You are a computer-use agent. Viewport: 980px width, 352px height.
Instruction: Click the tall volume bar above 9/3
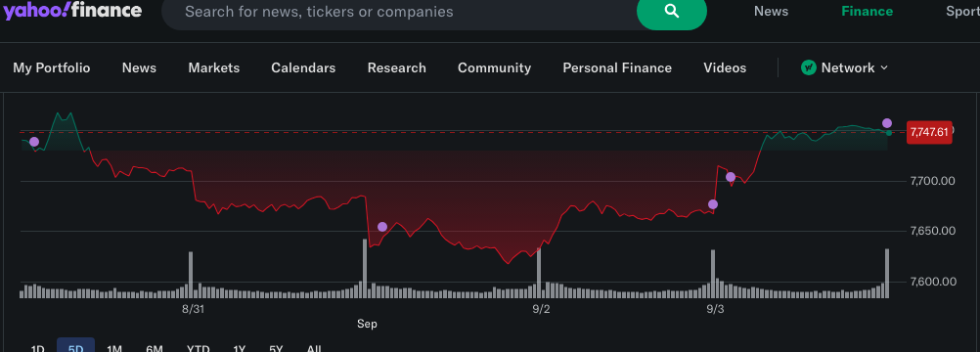pos(713,274)
